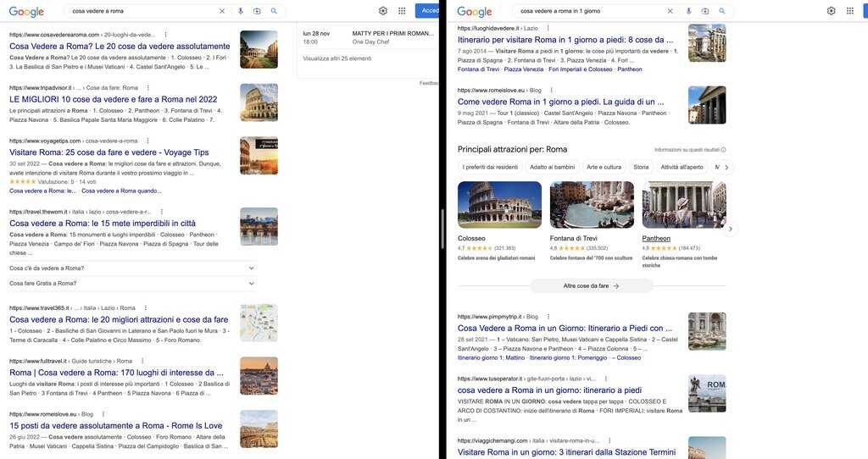The width and height of the screenshot is (868, 459).
Task: Open 'Visitare Roma: 25 cose da fare' link
Action: 109,152
